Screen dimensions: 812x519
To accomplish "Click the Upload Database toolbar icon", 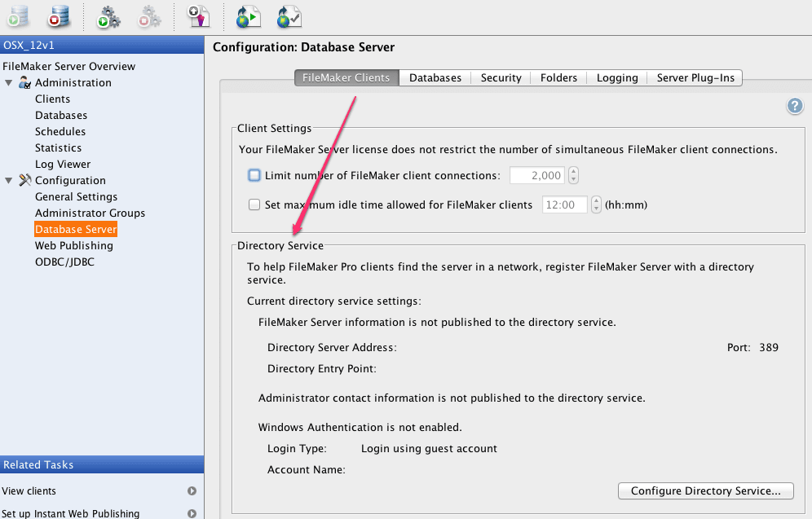I will point(198,15).
